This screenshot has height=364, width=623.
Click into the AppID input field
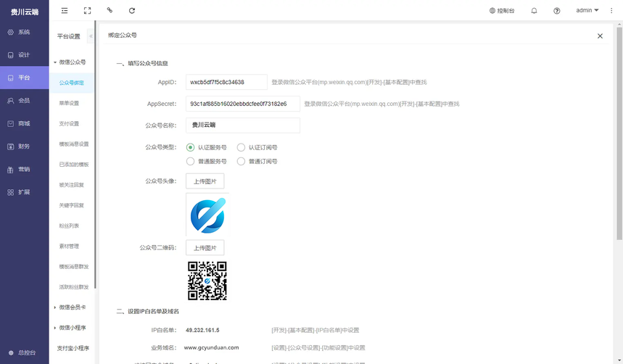tap(226, 82)
